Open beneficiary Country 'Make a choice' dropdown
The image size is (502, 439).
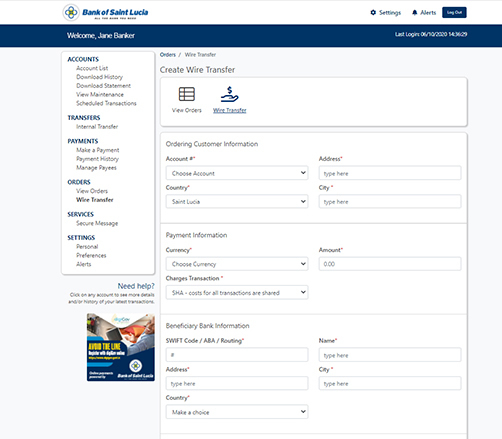[x=237, y=412]
